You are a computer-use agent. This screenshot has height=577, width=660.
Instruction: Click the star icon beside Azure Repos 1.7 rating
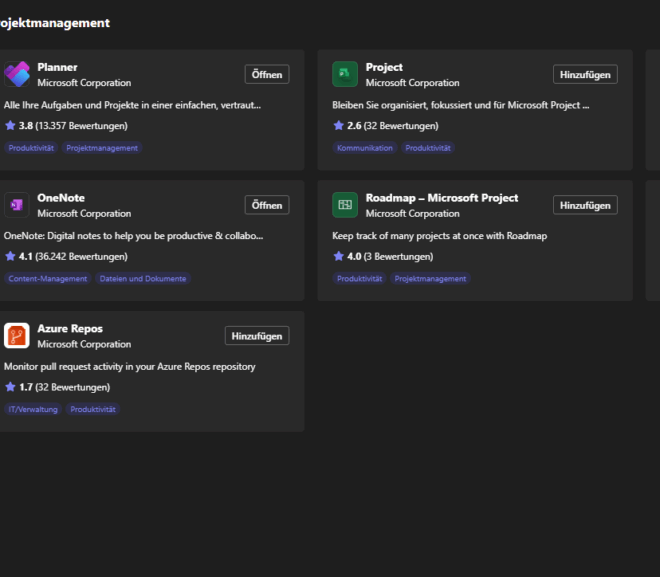[10, 387]
